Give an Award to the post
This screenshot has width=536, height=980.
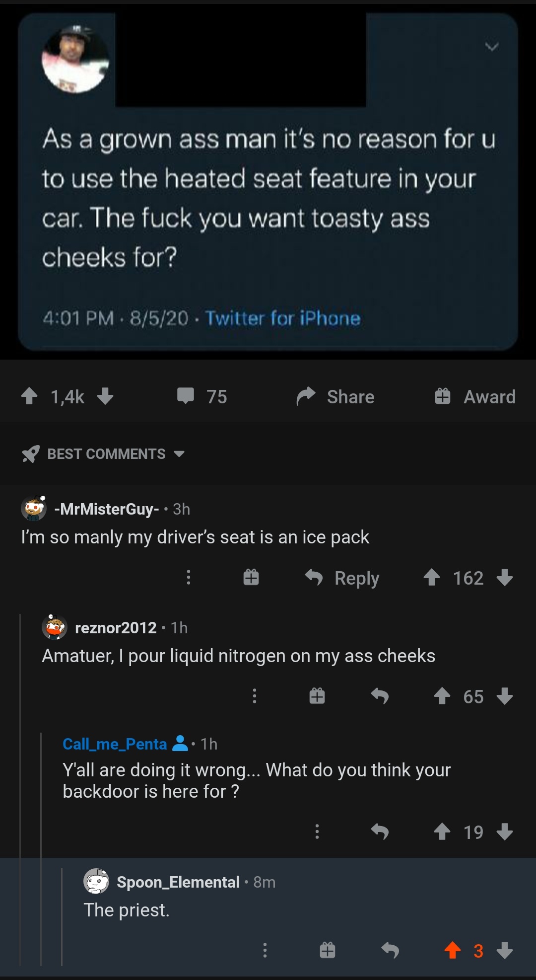[475, 396]
